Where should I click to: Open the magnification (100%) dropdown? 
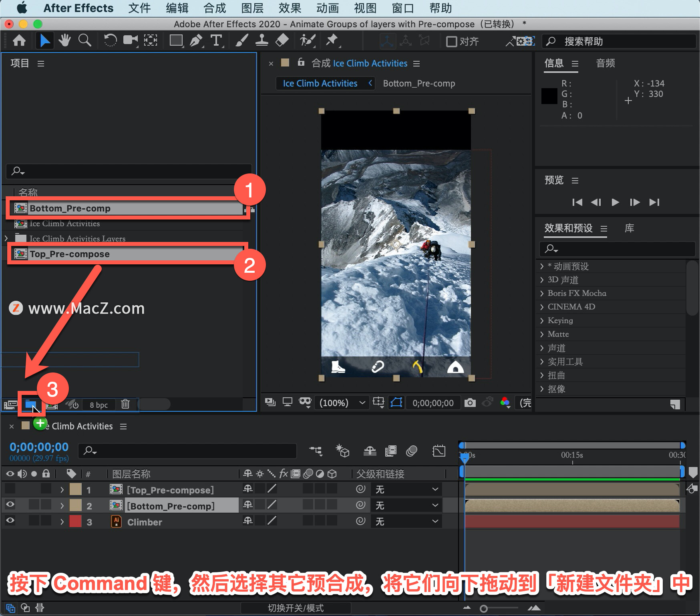tap(342, 403)
